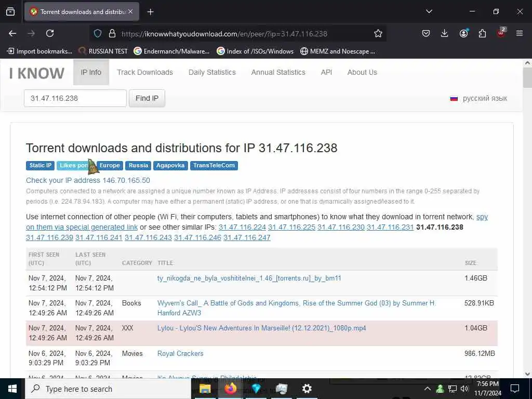Open the tracking protection shield
532x399 pixels.
pos(98,33)
